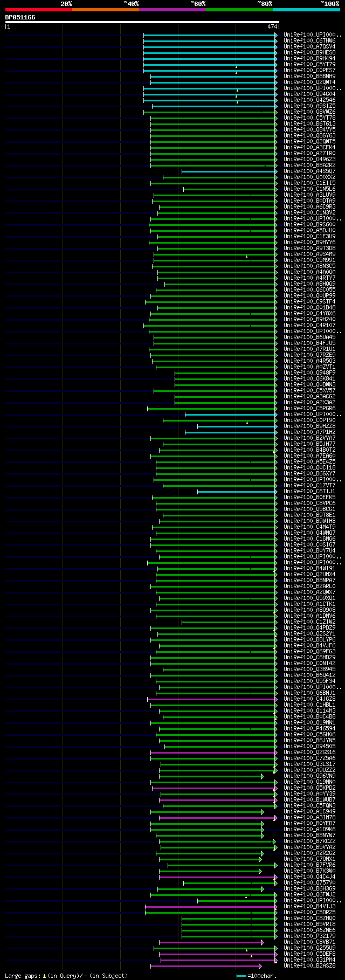Image resolution: width=345 pixels, height=980 pixels.
Task: Select the UniRef100_A3IM78 label
Action: coord(309,817)
